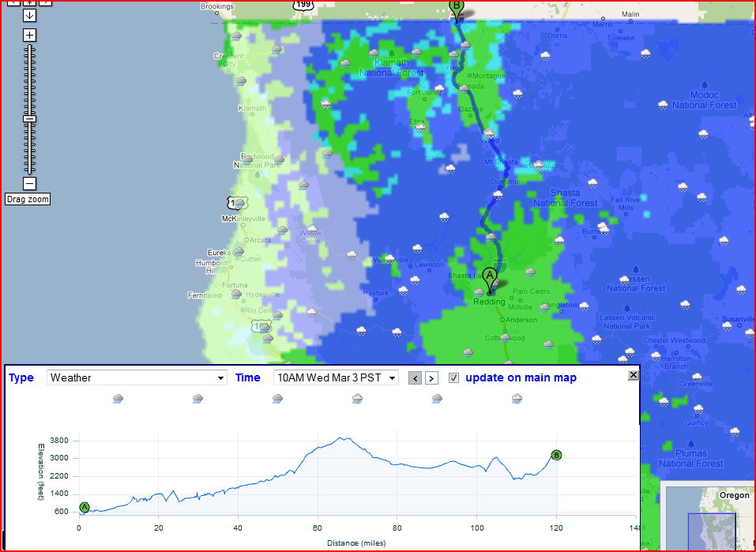Image resolution: width=756 pixels, height=552 pixels.
Task: Step to the previous forecast time
Action: pos(415,378)
